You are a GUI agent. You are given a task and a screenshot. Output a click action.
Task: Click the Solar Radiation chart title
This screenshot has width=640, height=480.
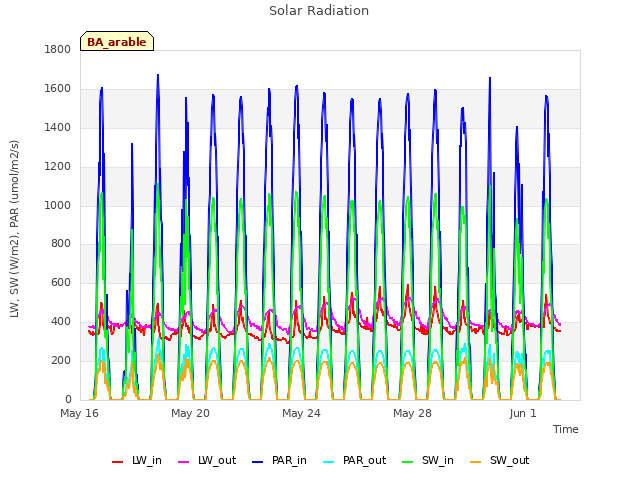pyautogui.click(x=319, y=11)
